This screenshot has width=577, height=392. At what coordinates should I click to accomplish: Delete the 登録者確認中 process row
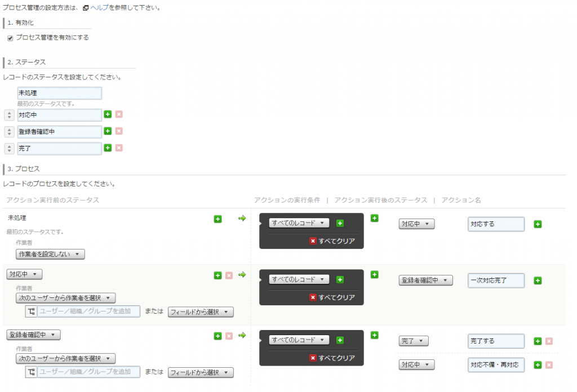point(229,336)
